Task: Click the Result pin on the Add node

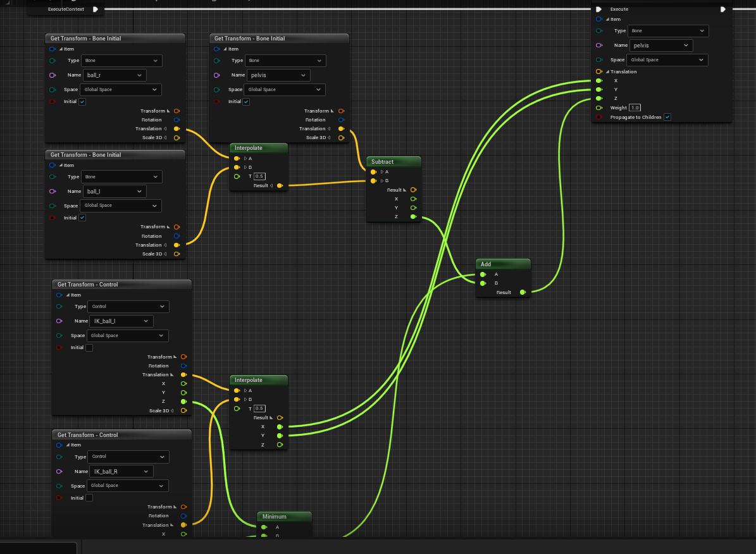Action: (523, 292)
